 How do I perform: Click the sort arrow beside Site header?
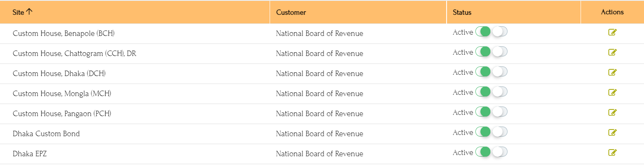(29, 12)
